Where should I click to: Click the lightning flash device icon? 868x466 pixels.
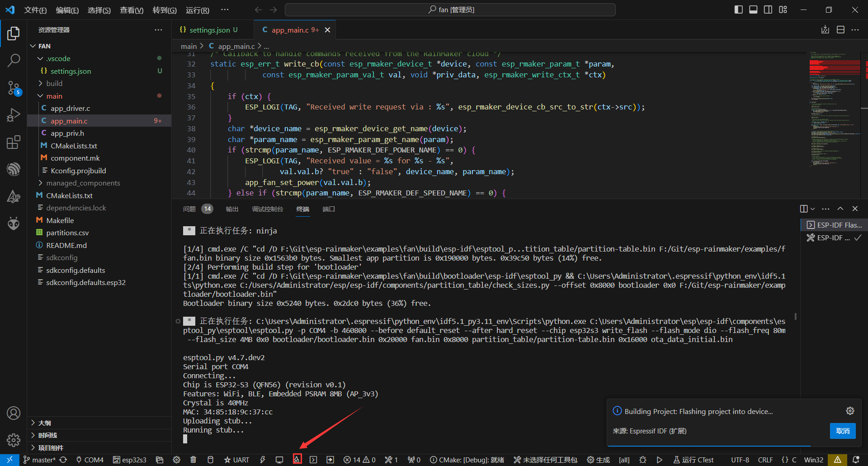[263, 460]
